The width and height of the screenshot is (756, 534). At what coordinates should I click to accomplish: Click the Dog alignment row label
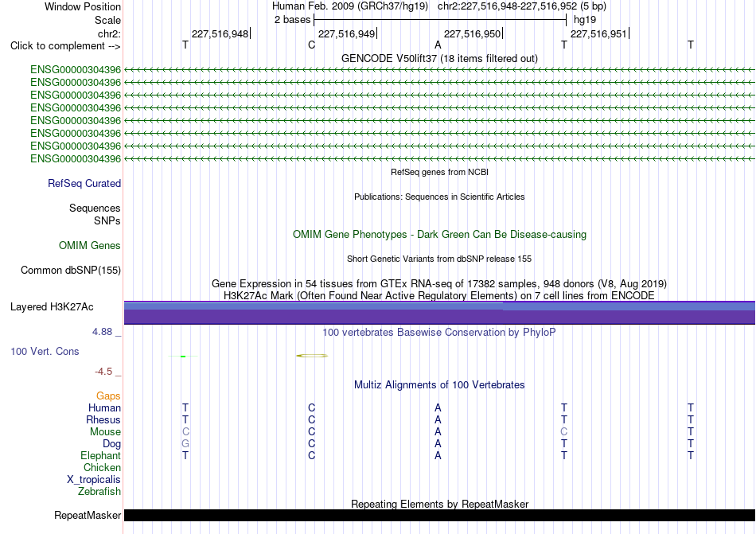111,443
